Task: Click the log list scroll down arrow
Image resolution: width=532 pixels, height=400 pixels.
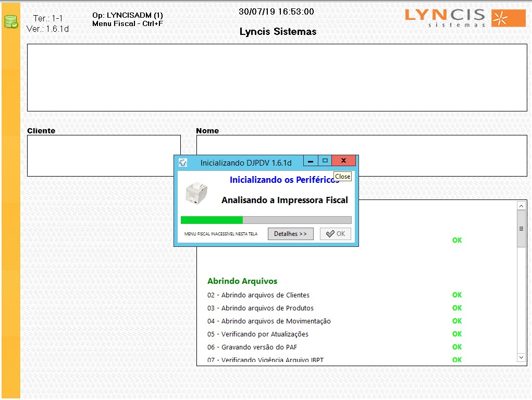Action: [521, 357]
